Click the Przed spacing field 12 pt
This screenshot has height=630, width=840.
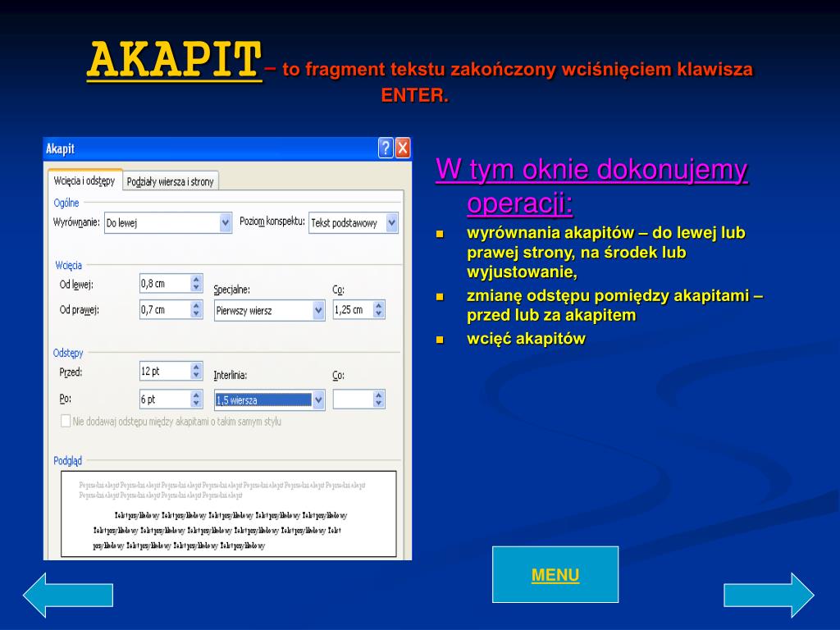(x=165, y=372)
